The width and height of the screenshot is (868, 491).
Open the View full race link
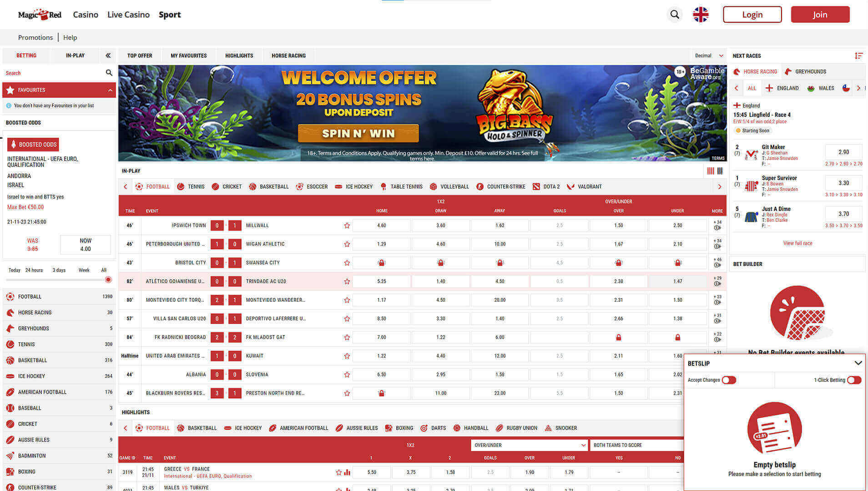tap(797, 243)
